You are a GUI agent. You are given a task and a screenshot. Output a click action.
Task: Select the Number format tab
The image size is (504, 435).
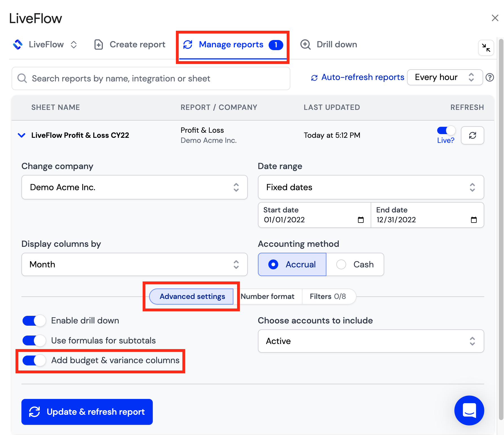268,296
